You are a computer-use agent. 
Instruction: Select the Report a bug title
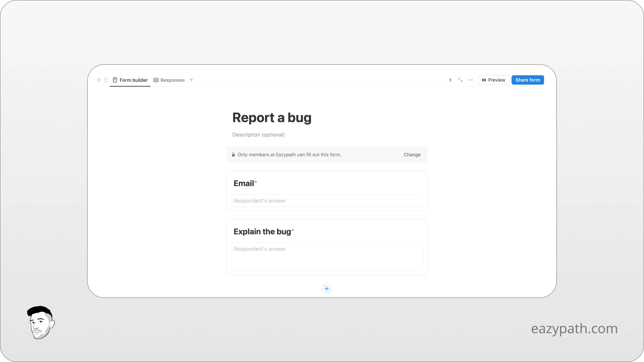click(x=272, y=117)
